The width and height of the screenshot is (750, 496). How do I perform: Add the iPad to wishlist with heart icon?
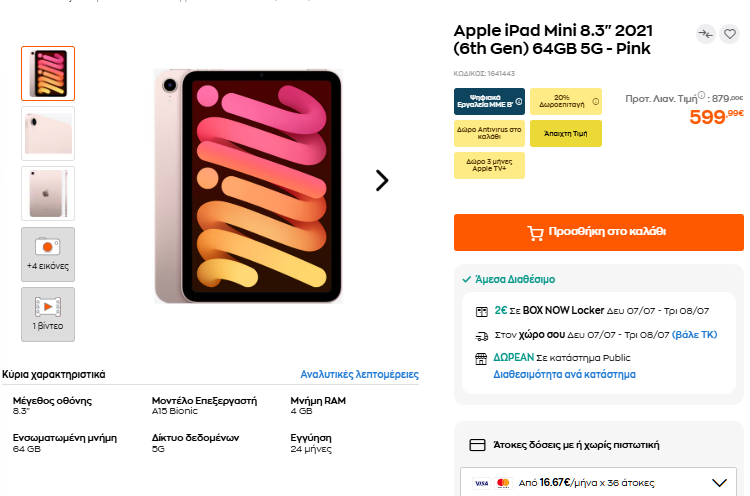(730, 34)
